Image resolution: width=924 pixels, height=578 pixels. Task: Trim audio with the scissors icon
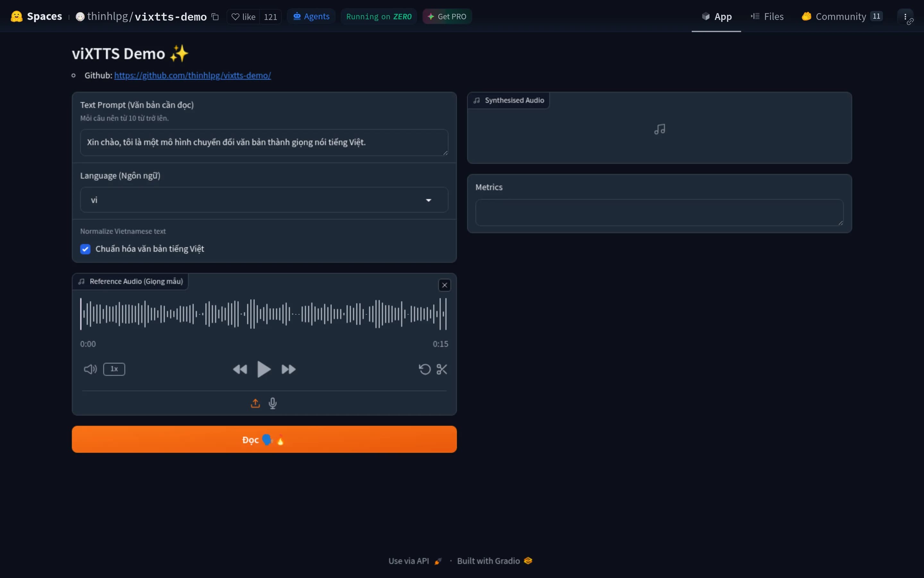coord(442,369)
